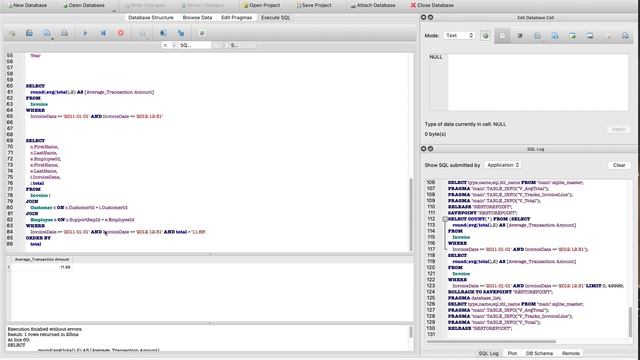640x360 pixels.
Task: Switch to the 'S...' editor tab
Action: click(234, 45)
